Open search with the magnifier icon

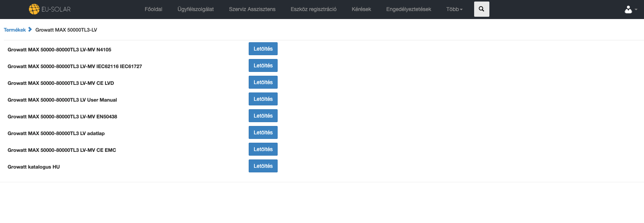(481, 9)
